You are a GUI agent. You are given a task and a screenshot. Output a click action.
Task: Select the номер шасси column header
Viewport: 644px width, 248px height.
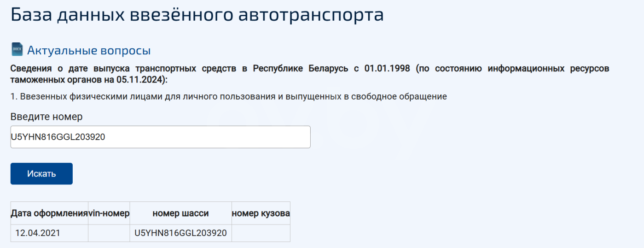tap(180, 213)
